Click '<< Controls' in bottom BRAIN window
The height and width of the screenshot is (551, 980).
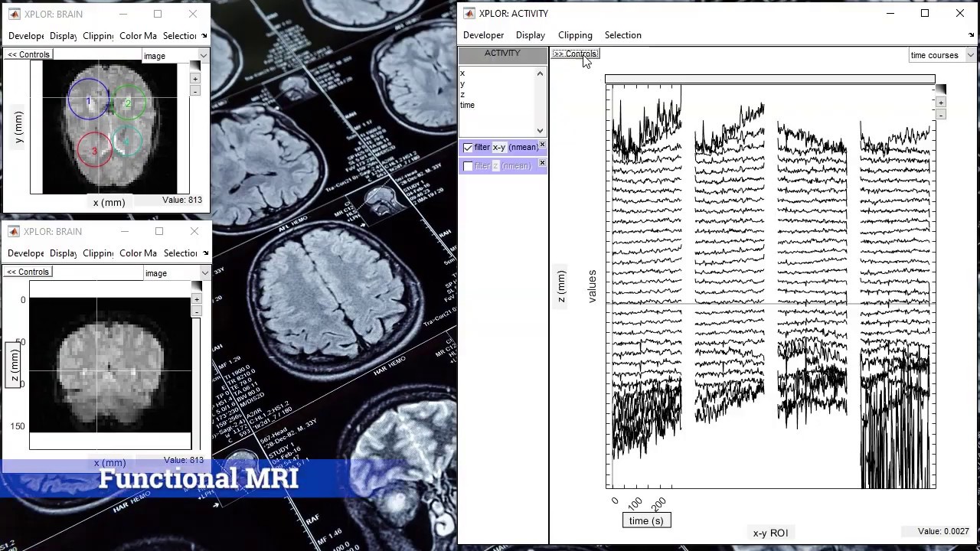click(28, 272)
